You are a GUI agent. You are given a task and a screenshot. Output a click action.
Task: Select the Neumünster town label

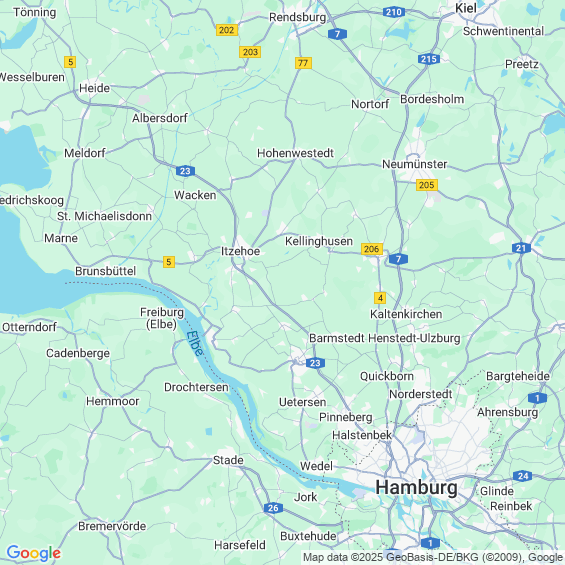pos(414,164)
